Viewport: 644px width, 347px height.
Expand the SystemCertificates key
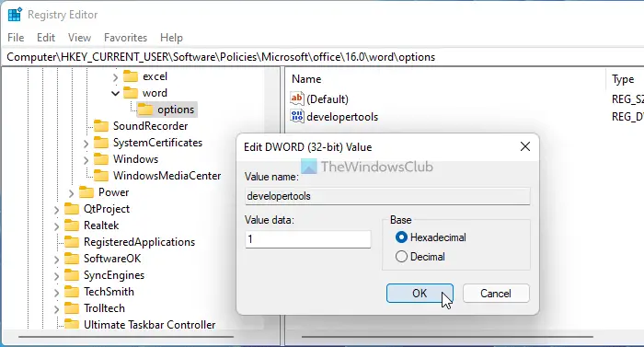point(86,144)
